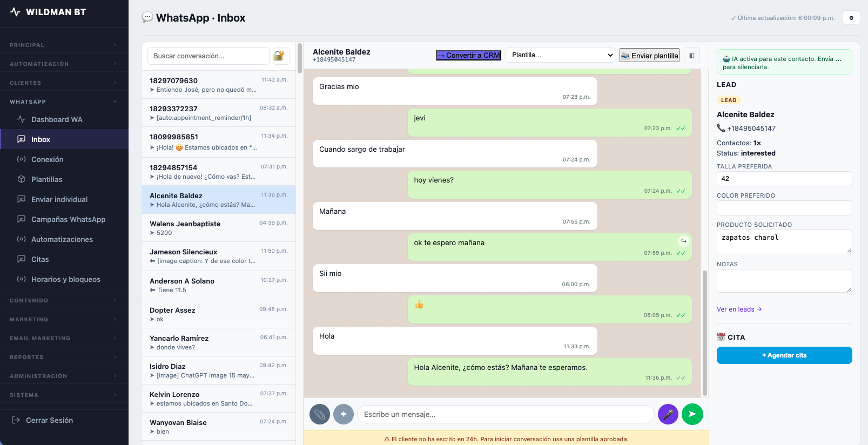Expand the SISTEMA section

(64, 395)
